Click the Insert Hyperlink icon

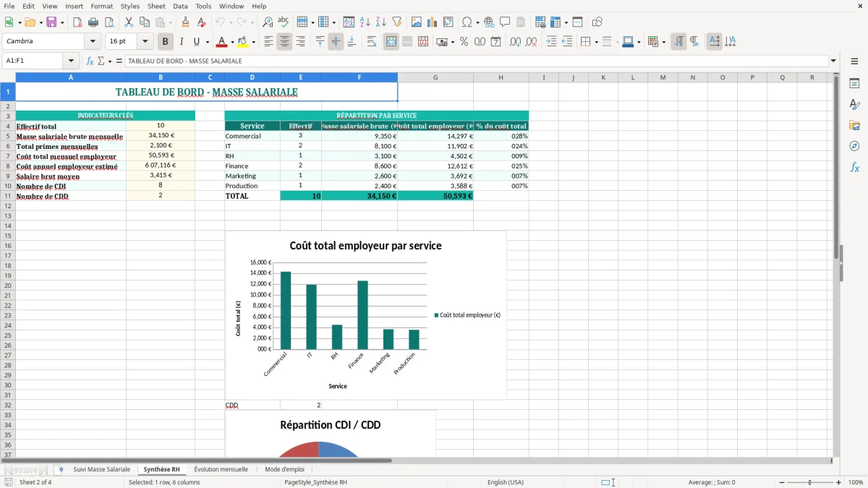489,22
